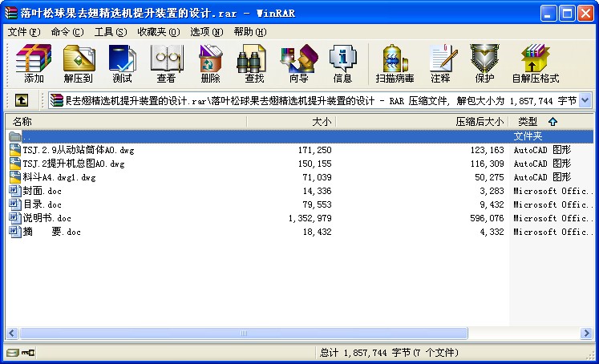Viewport: 599px width, 364px height.
Task: Click the dwg icon of 料斗A4.dwg1.dwg
Action: (x=15, y=177)
